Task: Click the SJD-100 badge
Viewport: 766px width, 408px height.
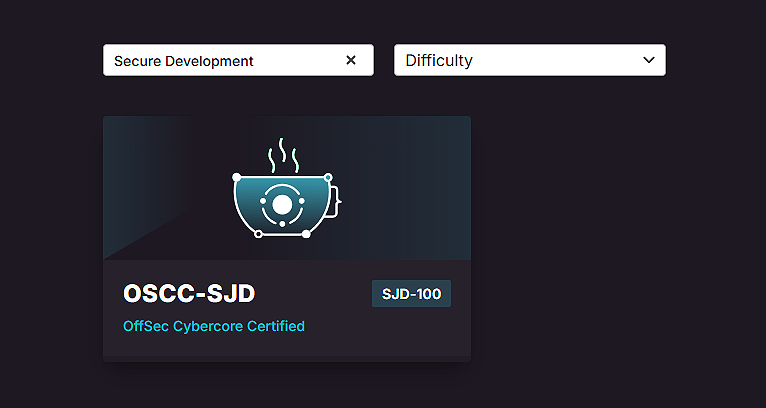Action: [x=411, y=294]
